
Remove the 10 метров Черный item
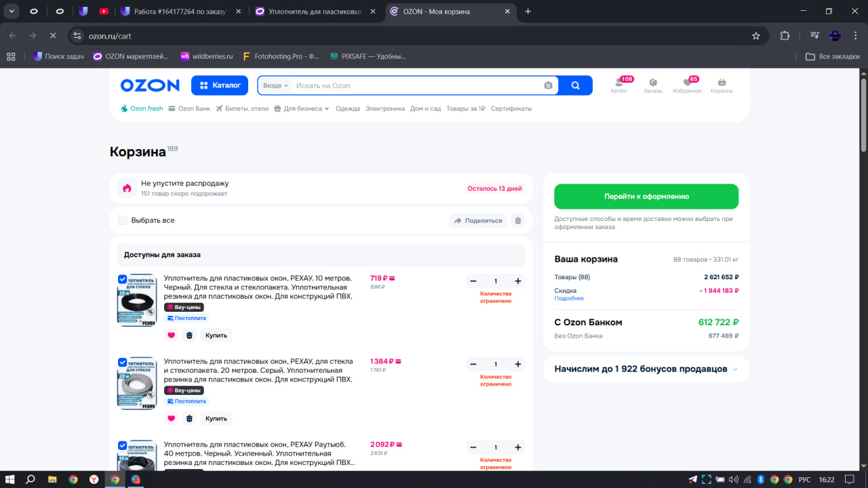point(189,335)
